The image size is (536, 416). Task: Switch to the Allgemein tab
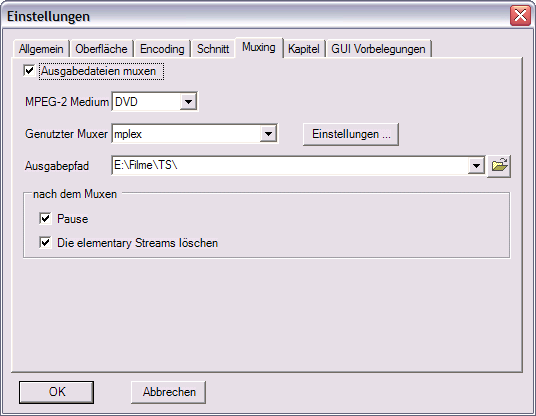point(41,49)
